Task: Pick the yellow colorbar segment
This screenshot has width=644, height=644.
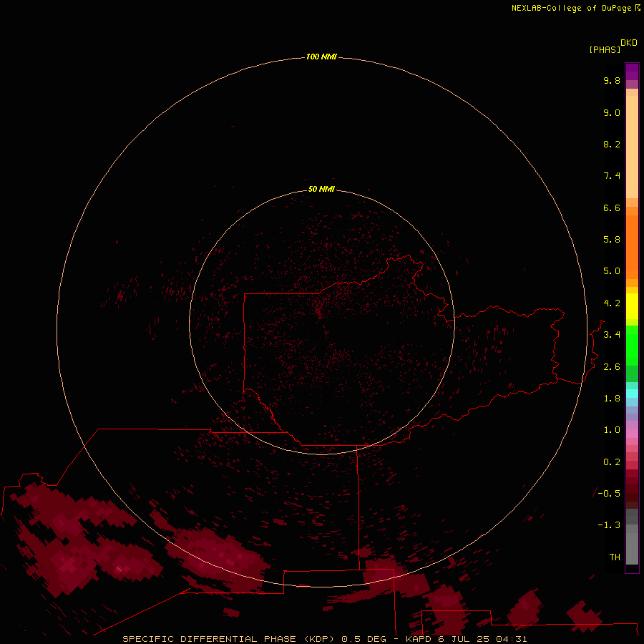Action: pyautogui.click(x=632, y=306)
